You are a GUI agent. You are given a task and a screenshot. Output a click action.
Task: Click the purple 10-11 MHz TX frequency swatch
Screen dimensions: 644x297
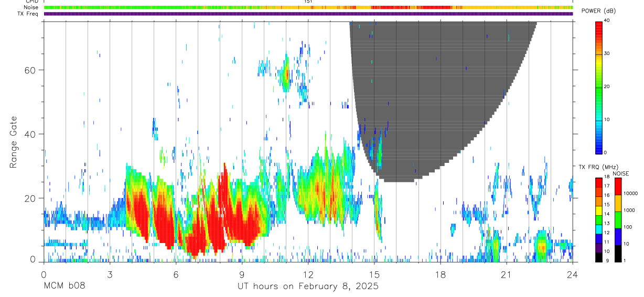point(599,248)
